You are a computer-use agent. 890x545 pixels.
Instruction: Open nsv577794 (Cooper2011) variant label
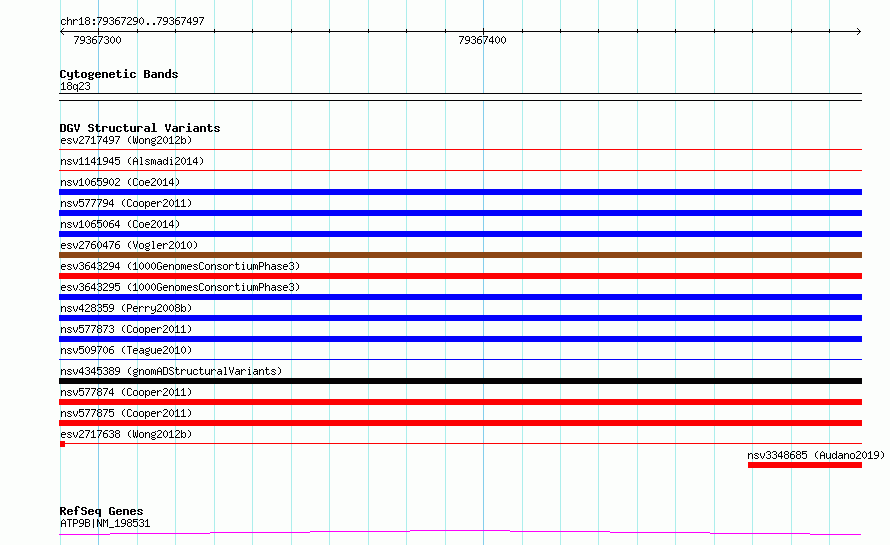click(126, 203)
